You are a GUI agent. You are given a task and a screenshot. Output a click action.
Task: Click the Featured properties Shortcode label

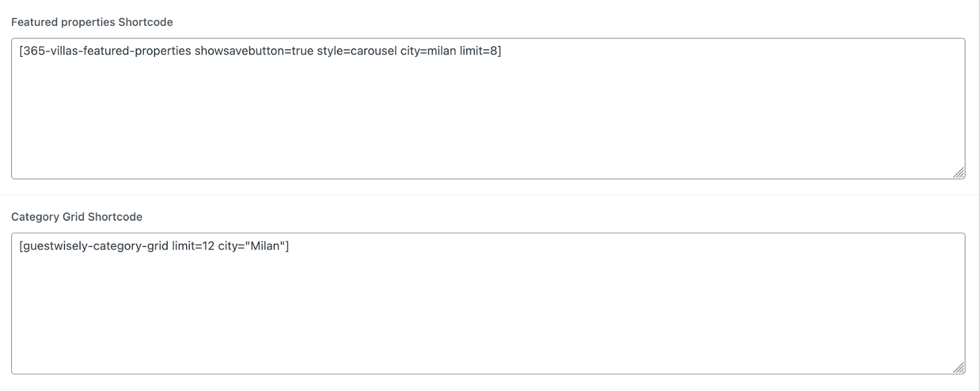(x=92, y=22)
